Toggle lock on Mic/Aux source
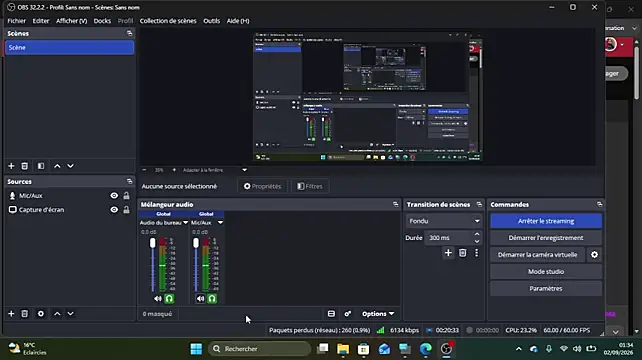This screenshot has width=642, height=360. click(127, 196)
